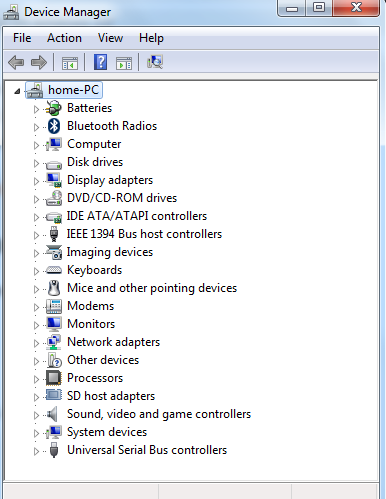The image size is (386, 499).
Task: Expand the Network adapters arrow
Action: [x=36, y=343]
